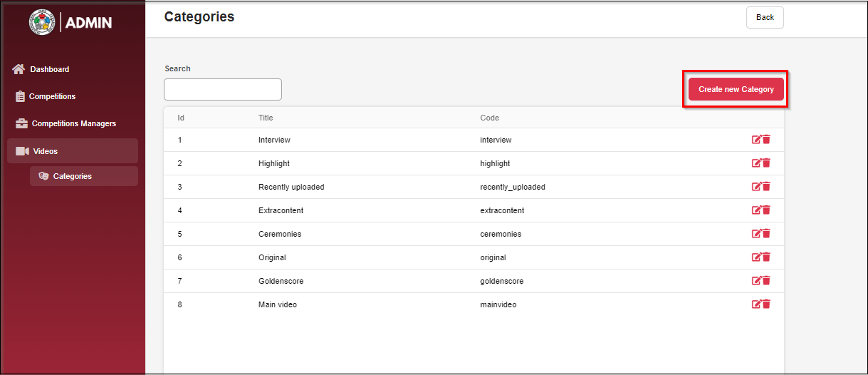Click the Title column header

pyautogui.click(x=266, y=118)
